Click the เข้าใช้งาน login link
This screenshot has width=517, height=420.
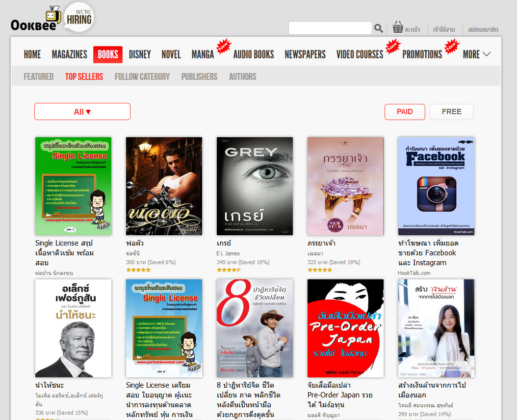[444, 29]
